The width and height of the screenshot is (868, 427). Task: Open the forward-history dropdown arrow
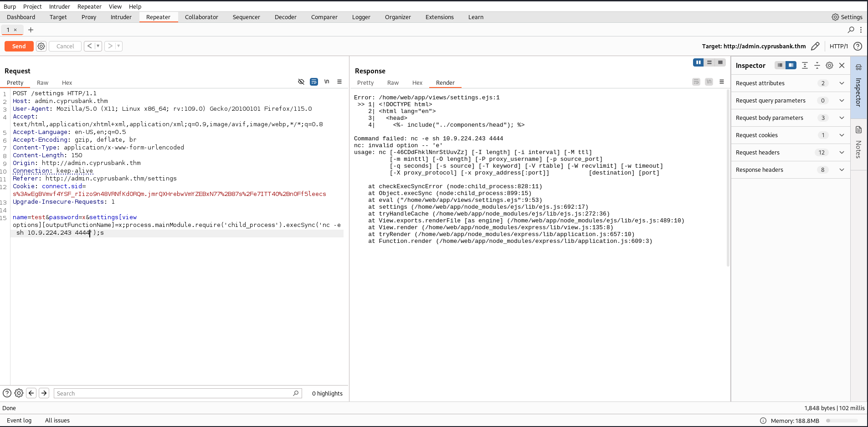[x=118, y=46]
